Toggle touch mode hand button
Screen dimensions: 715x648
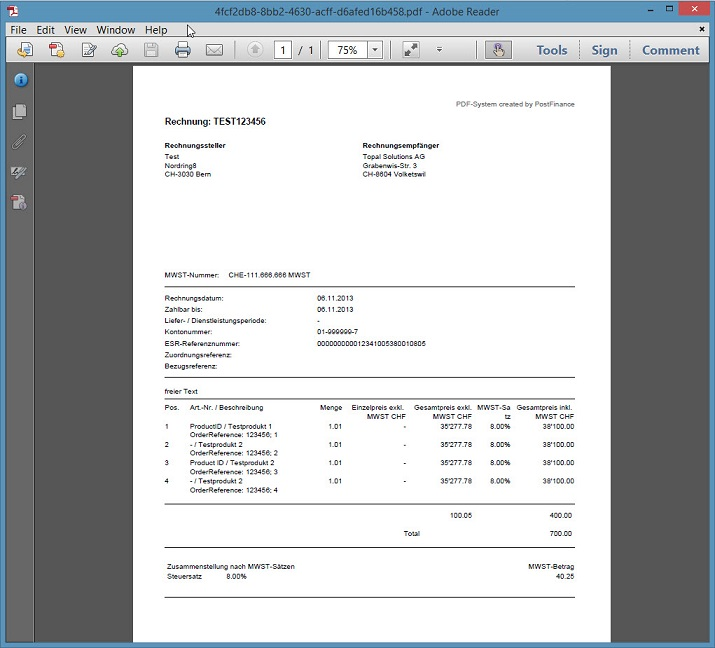(496, 50)
